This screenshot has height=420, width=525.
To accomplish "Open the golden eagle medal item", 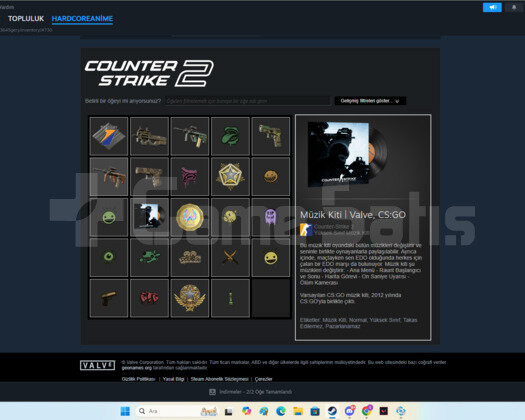I will [x=190, y=298].
